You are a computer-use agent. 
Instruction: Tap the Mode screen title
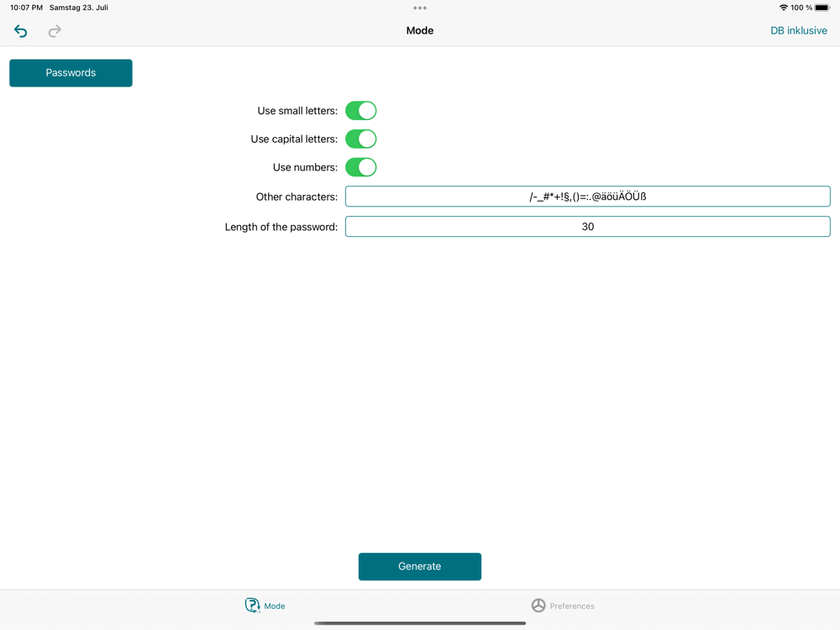(x=420, y=30)
